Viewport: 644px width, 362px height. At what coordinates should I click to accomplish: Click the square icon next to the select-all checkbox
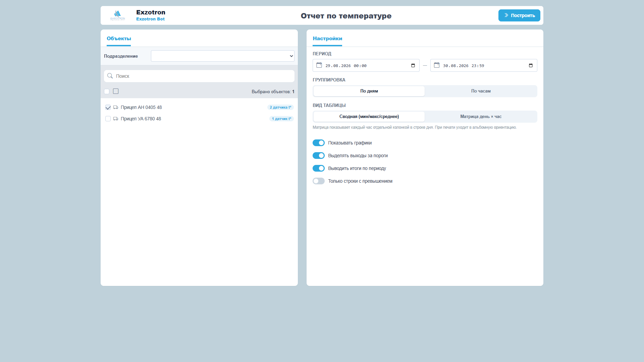tap(116, 91)
